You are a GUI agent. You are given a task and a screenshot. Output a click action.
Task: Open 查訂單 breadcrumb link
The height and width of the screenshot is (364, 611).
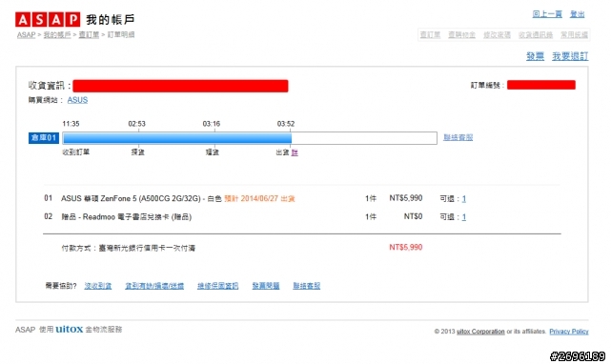click(x=89, y=34)
